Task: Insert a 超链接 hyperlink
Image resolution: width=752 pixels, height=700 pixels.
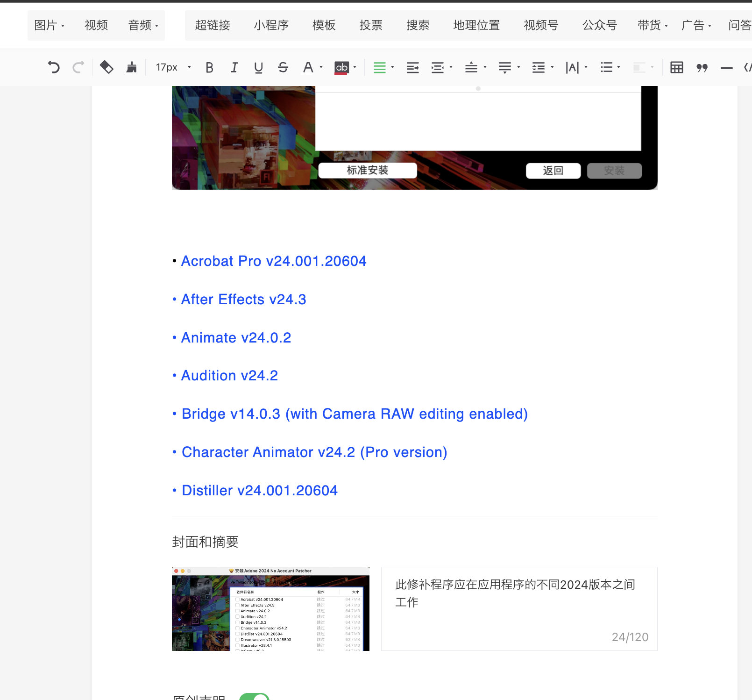Action: coord(213,25)
